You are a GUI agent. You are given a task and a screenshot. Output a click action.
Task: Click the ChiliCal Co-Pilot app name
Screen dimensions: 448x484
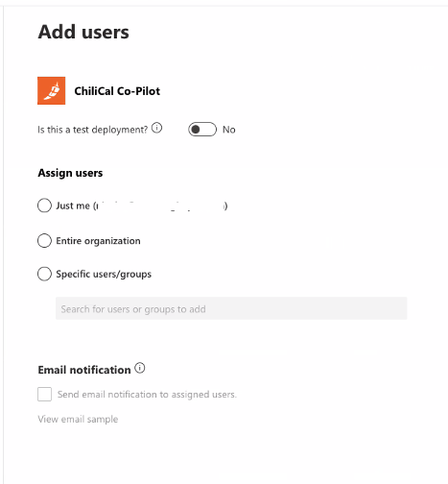click(x=117, y=91)
